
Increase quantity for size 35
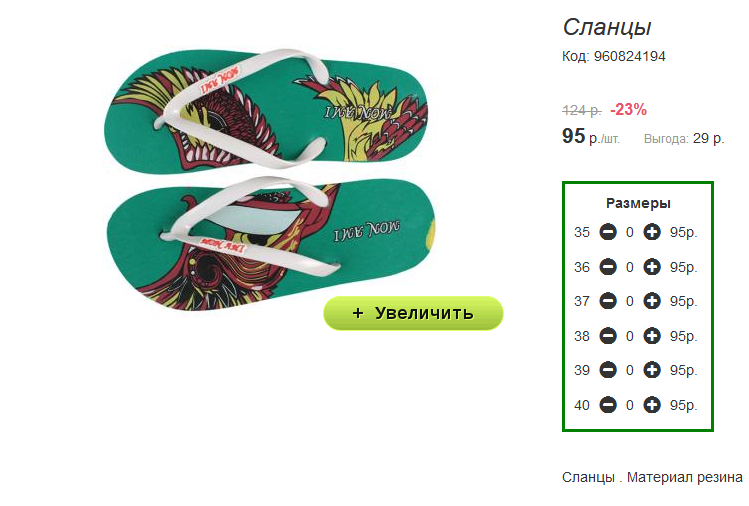point(652,232)
